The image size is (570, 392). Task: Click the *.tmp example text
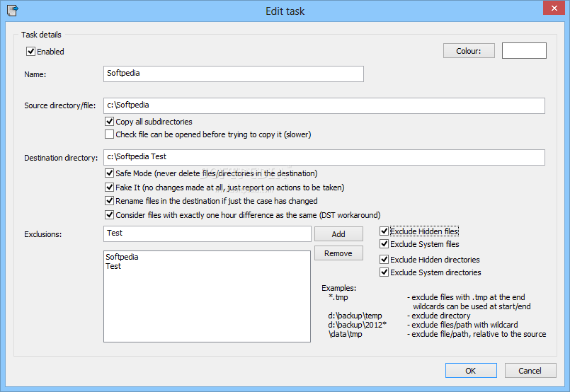click(x=338, y=297)
